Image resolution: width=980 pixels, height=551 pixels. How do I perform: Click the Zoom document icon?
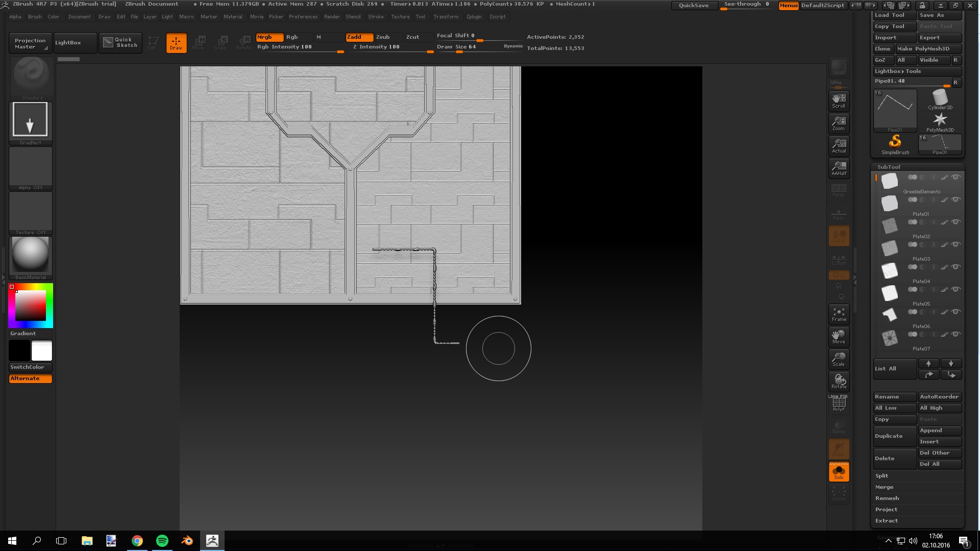839,123
